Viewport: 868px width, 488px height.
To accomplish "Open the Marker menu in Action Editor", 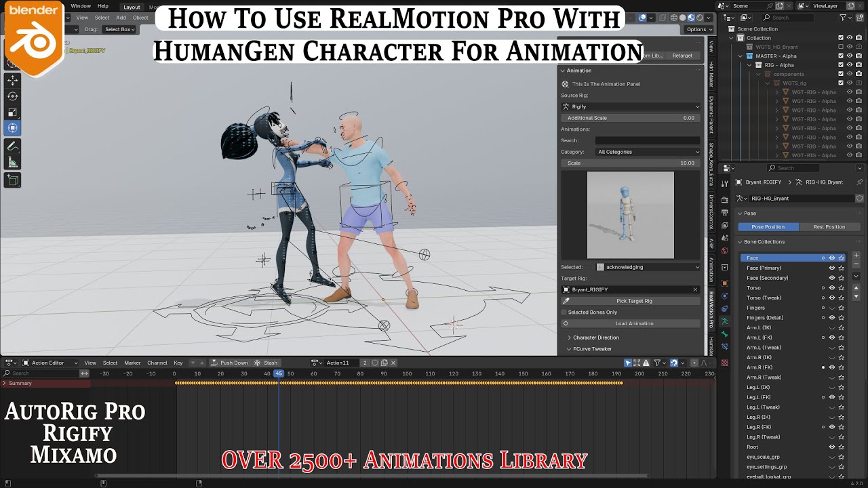I will pos(132,363).
